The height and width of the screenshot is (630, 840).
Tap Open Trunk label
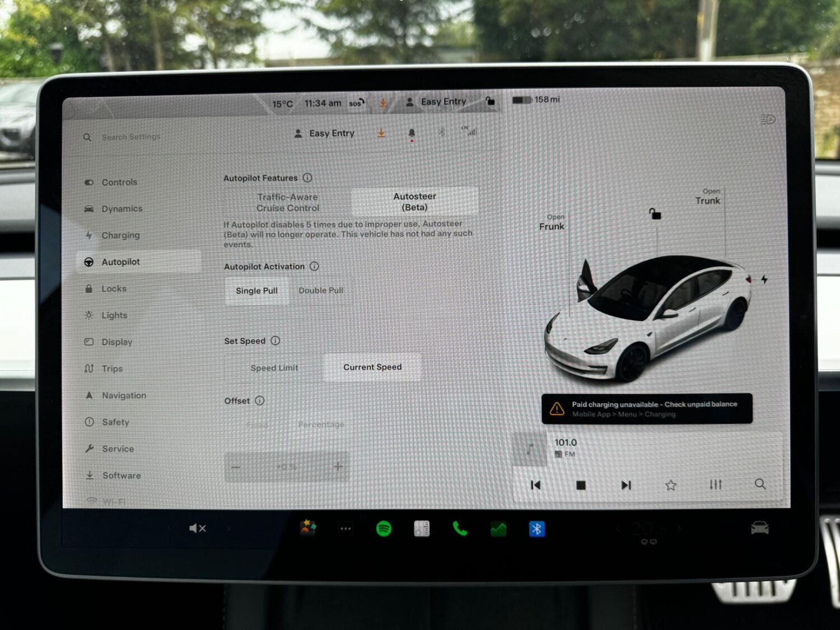pos(708,197)
